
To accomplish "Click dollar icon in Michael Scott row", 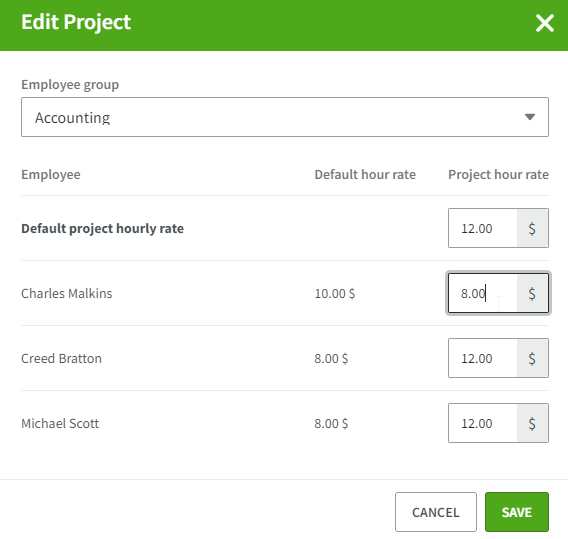I will point(532,423).
